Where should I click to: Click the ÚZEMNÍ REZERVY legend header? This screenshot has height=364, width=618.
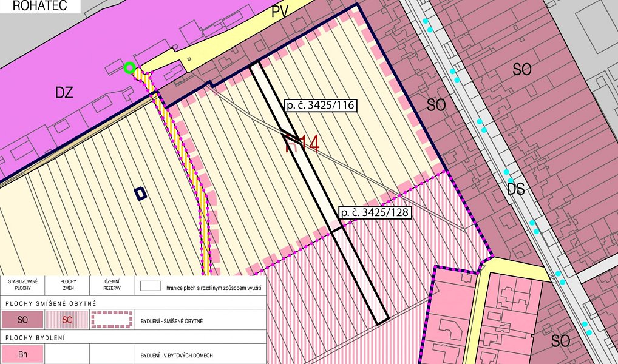click(112, 285)
